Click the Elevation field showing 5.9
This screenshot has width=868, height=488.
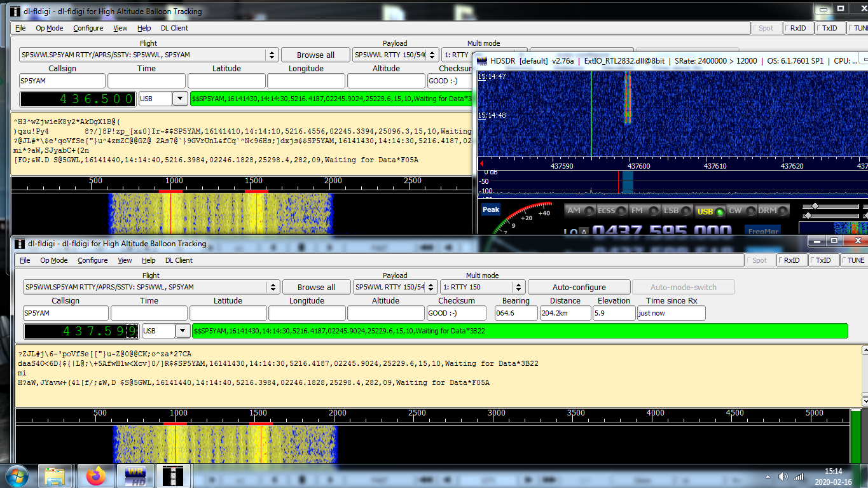click(614, 313)
